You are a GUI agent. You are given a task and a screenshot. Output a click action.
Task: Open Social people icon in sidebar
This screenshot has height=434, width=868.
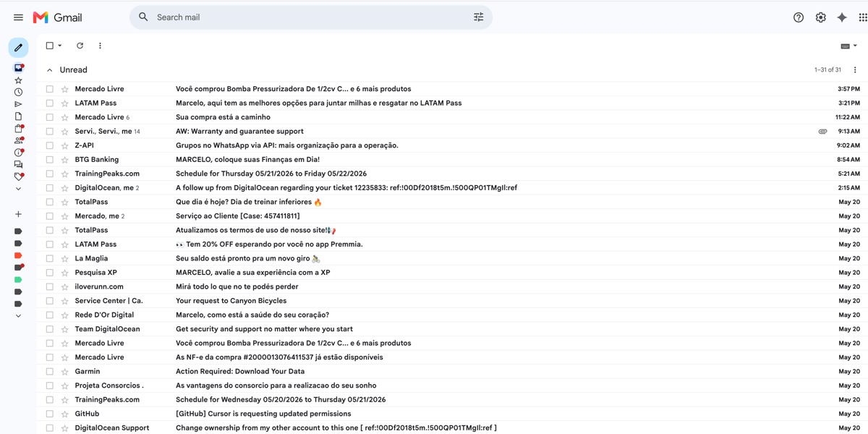click(x=18, y=140)
